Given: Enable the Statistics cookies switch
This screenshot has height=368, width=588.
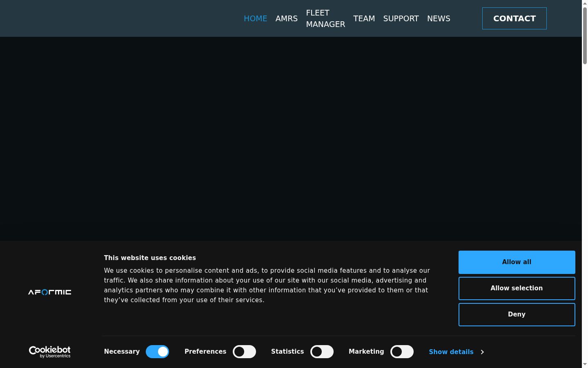Looking at the screenshot, I should [x=322, y=352].
